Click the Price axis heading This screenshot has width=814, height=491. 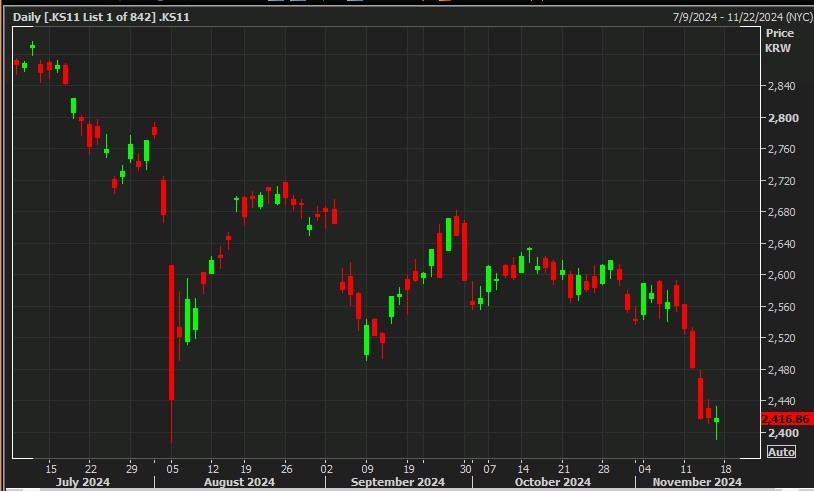coord(780,33)
